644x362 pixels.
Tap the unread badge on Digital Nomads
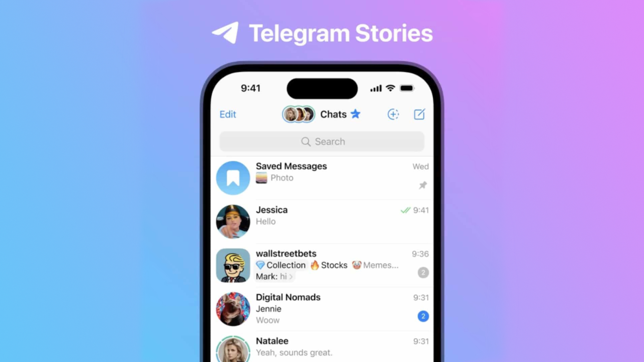pos(422,316)
